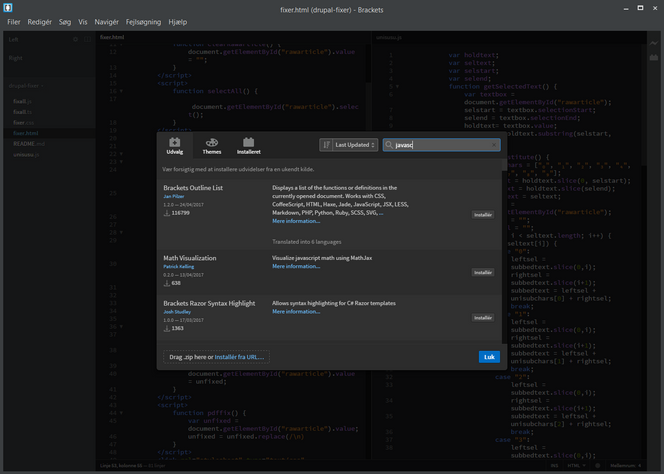Click 'Translated into 6 languages' text

point(307,242)
